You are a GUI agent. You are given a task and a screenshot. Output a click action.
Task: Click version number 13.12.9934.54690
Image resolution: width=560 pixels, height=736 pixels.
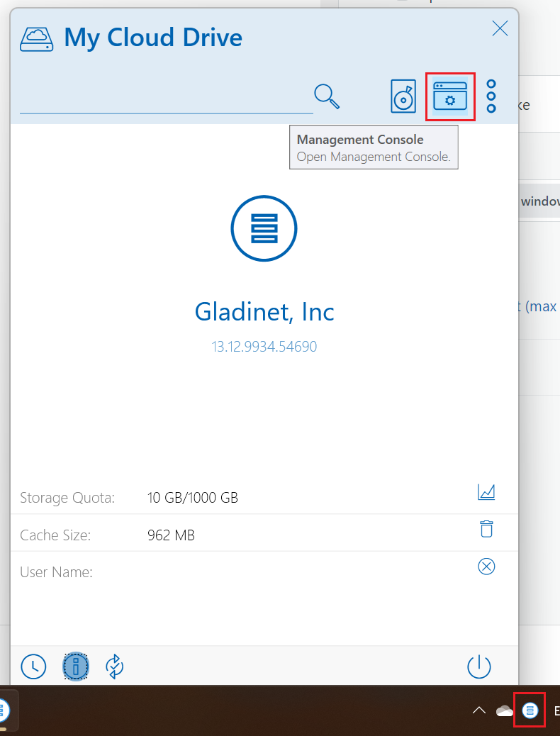click(x=264, y=347)
